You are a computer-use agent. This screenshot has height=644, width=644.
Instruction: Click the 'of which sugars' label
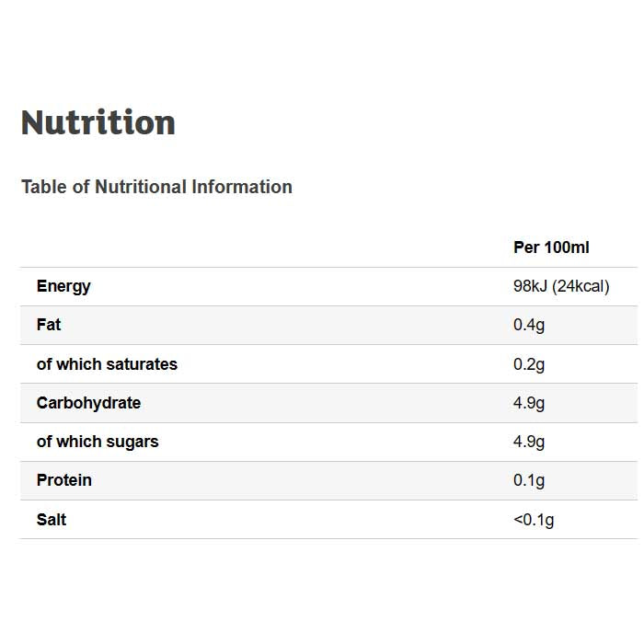(98, 442)
